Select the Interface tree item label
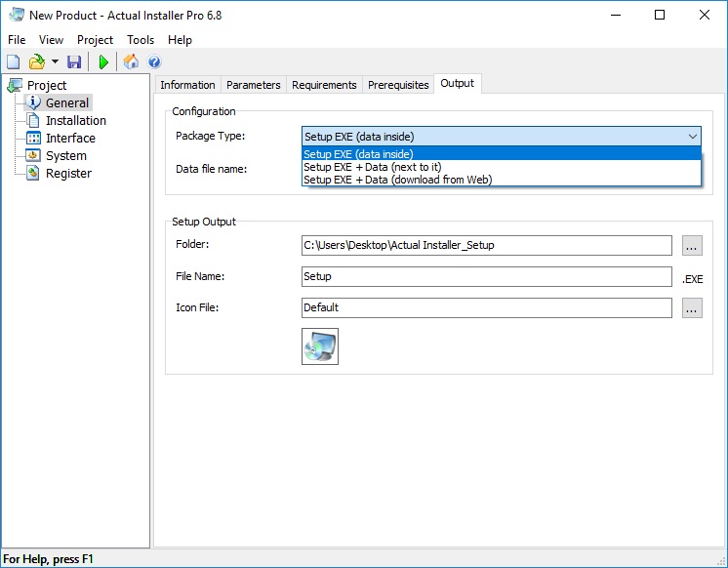The image size is (728, 568). [x=70, y=138]
